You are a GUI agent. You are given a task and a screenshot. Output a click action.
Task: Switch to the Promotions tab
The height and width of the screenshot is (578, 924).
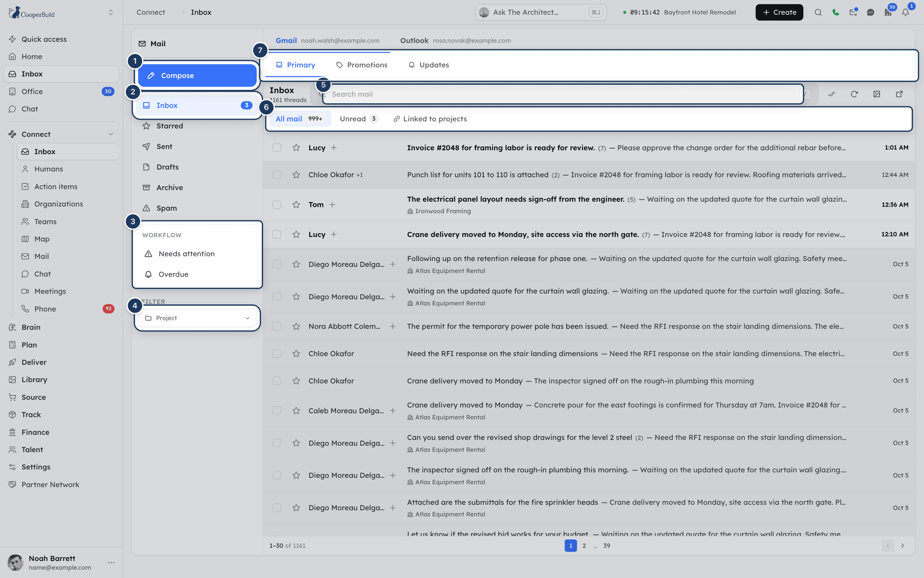click(362, 65)
